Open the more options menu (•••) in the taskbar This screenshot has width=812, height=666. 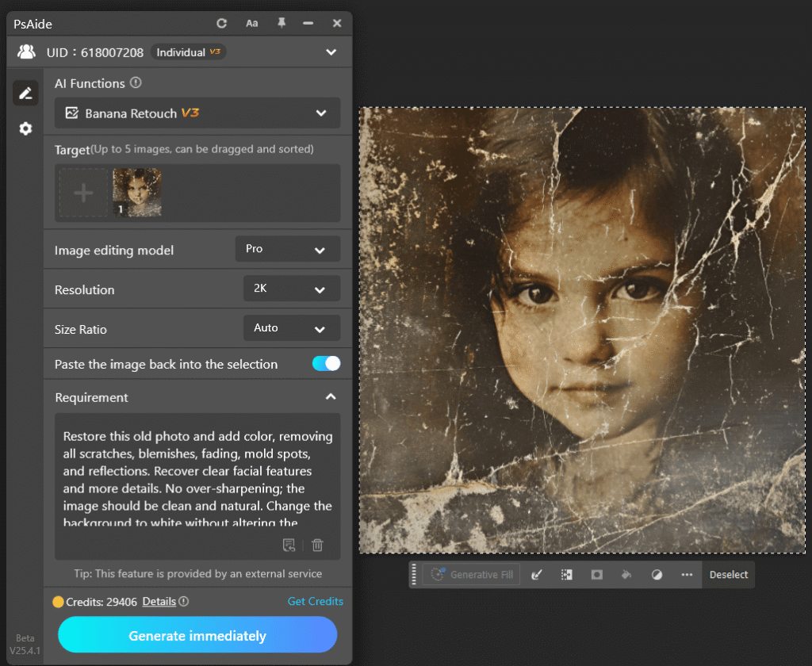tap(687, 575)
